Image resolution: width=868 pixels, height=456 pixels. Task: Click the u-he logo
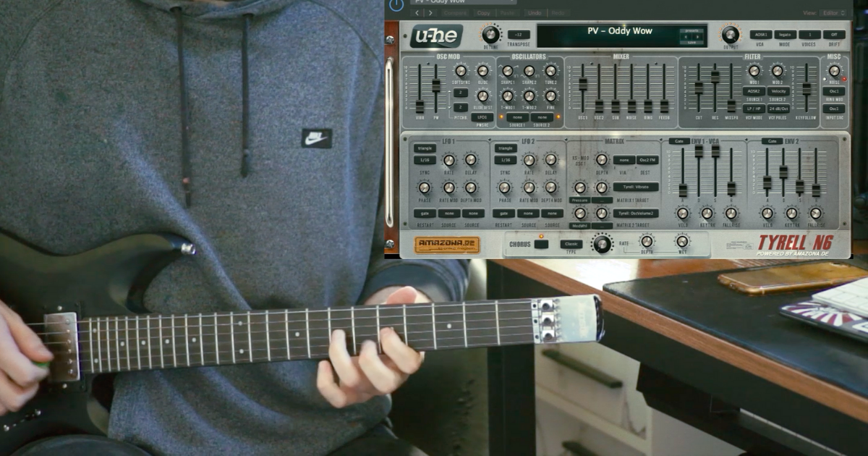pos(437,33)
